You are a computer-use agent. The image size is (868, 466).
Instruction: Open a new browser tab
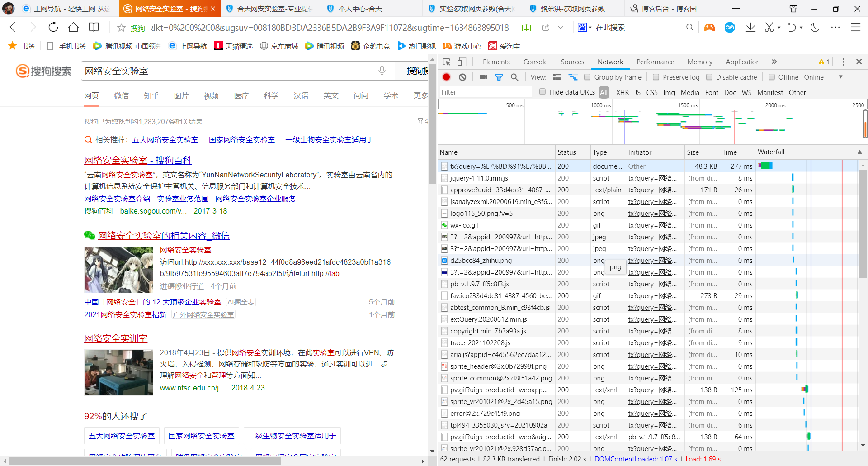point(736,9)
